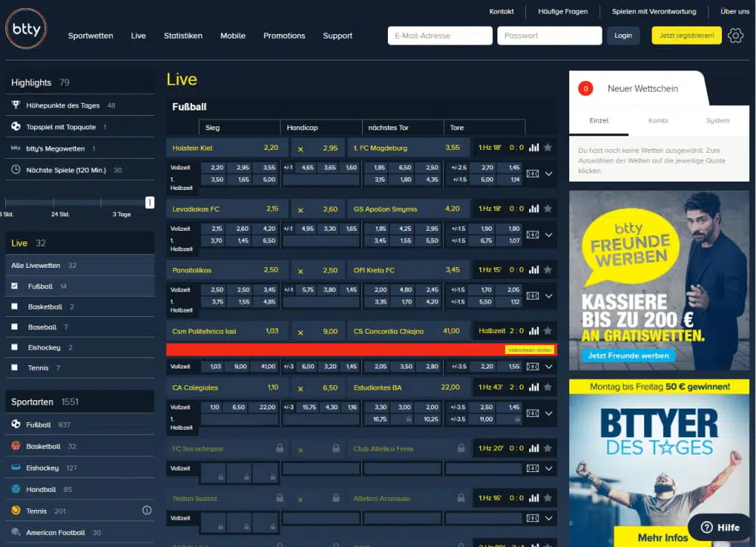Screen dimensions: 756x547
Task: Check the Baseball live filter checkbox
Action: tap(14, 327)
